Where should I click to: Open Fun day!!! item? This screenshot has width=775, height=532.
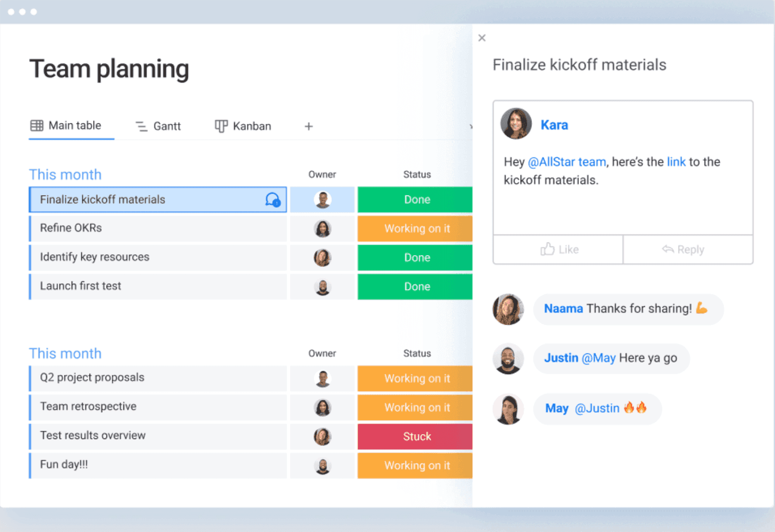click(x=158, y=465)
